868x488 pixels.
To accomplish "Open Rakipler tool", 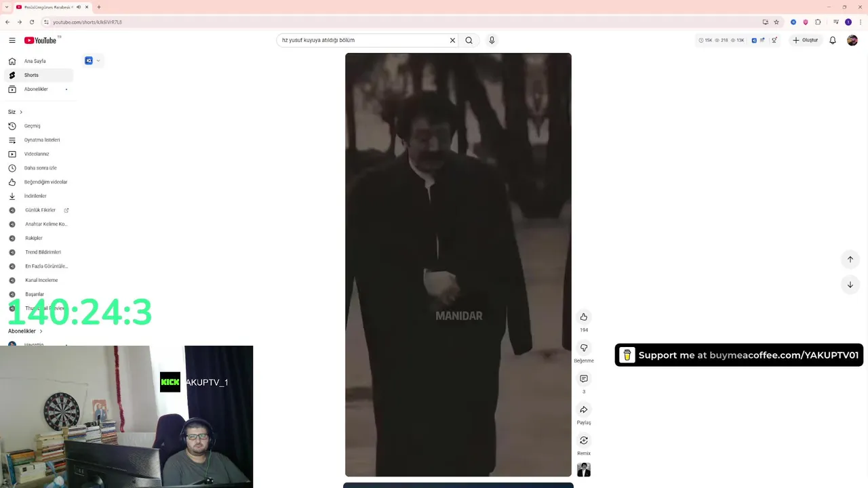I will [39, 238].
